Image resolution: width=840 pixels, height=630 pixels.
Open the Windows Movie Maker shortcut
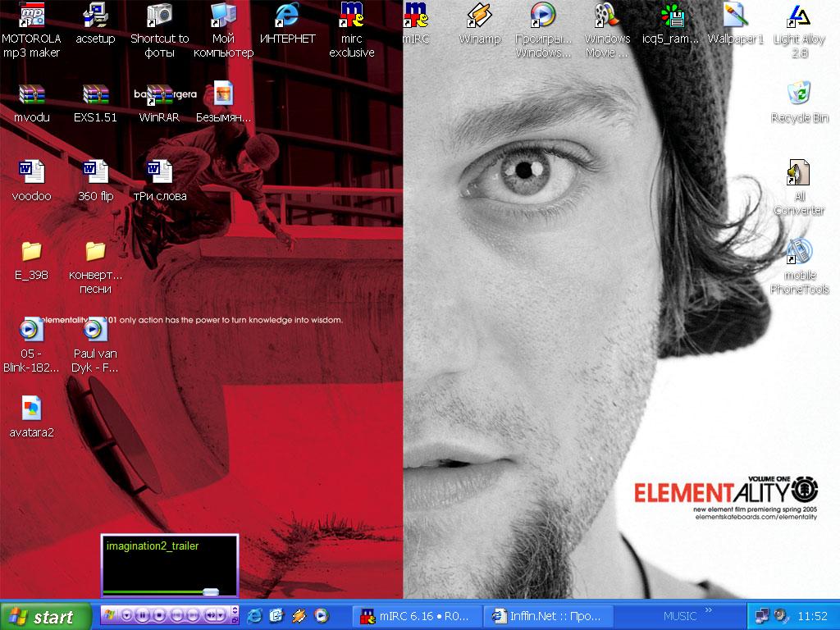click(x=606, y=16)
